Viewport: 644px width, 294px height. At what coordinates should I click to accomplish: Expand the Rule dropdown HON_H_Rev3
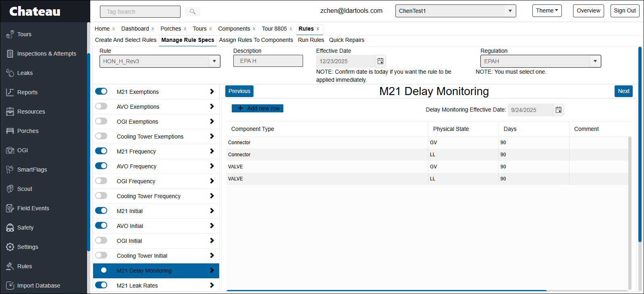(x=214, y=61)
